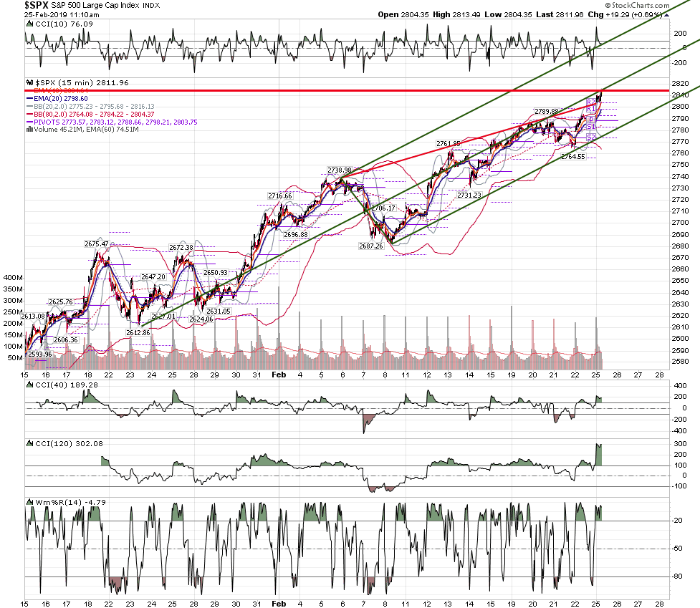The width and height of the screenshot is (700, 608).
Task: Click the CCI(120) 302.08 indicator label
Action: pos(69,443)
